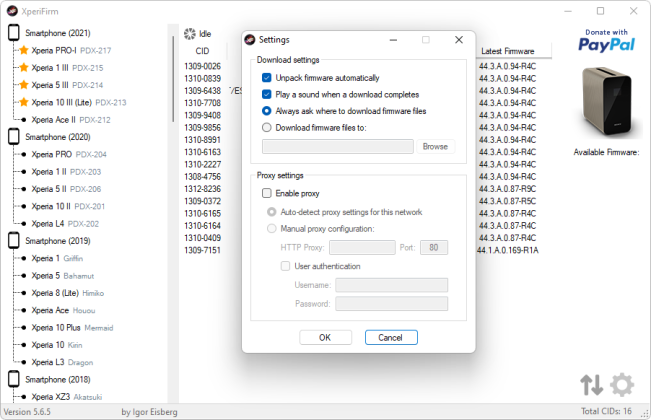Image resolution: width=651 pixels, height=420 pixels.
Task: Select Always ask where to download firmware files
Action: [267, 111]
